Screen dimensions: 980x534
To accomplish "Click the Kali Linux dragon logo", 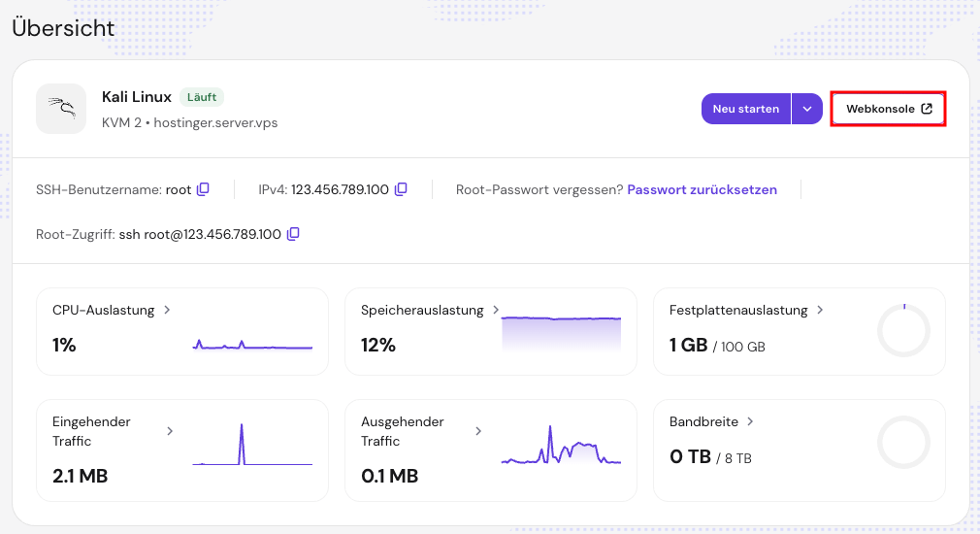I will point(61,109).
